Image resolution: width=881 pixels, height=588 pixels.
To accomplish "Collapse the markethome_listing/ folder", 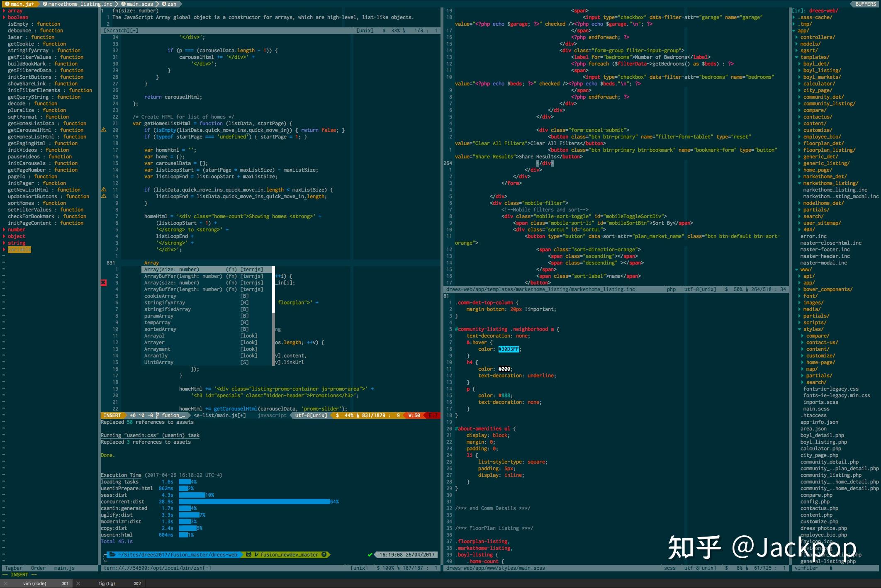I will coord(799,183).
